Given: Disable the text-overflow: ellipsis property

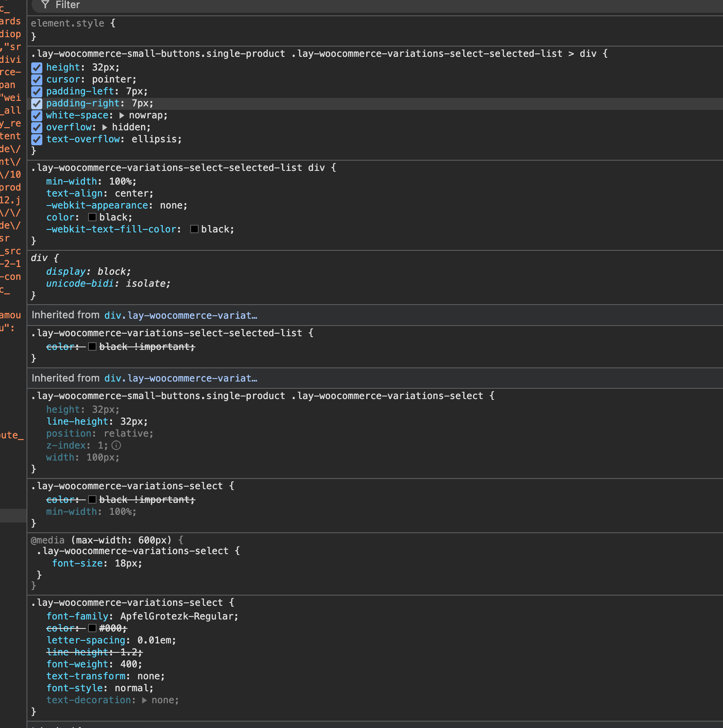Looking at the screenshot, I should [37, 139].
